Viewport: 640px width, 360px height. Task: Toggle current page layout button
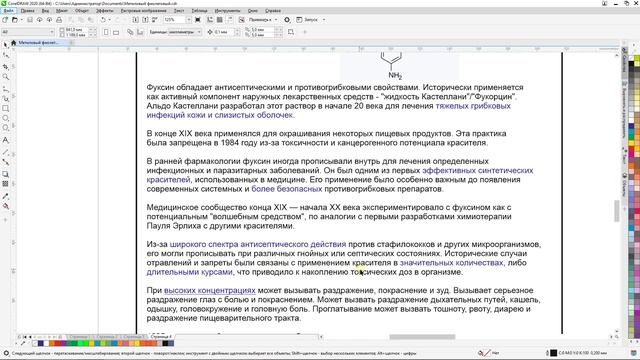(140, 32)
